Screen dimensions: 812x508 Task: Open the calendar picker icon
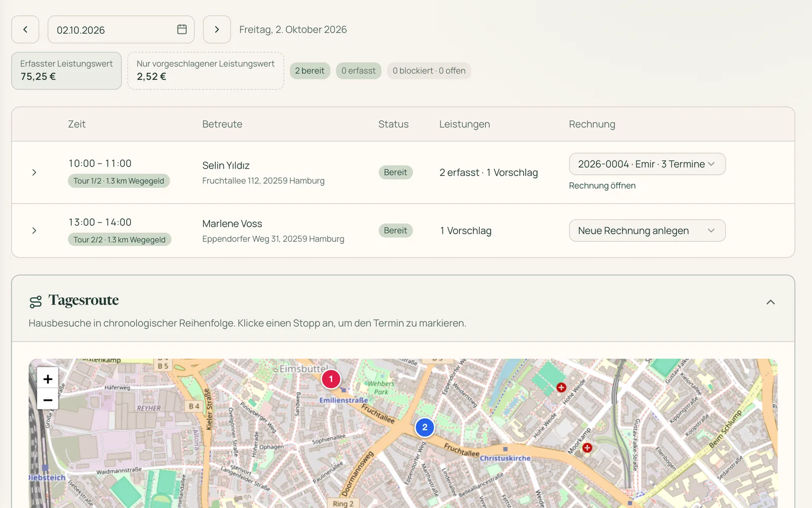pyautogui.click(x=182, y=29)
